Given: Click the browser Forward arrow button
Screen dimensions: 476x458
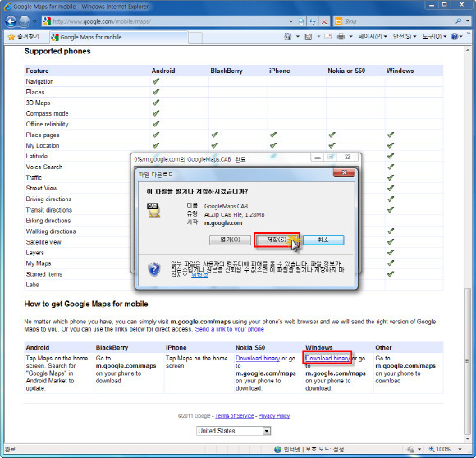Looking at the screenshot, I should point(25,21).
